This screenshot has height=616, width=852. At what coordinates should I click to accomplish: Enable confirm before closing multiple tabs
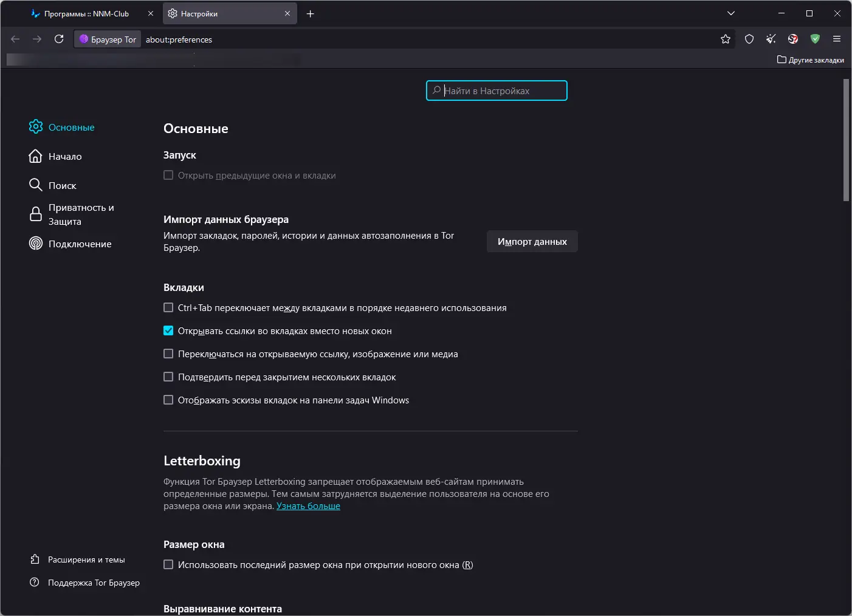(168, 377)
